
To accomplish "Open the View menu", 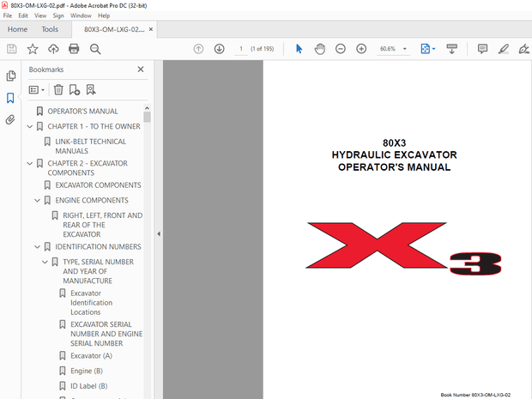I will [40, 15].
